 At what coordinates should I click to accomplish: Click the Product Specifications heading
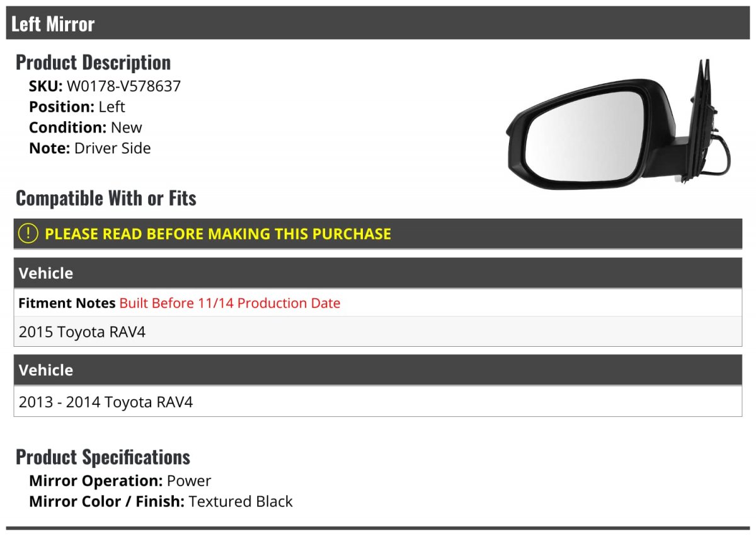coord(103,457)
